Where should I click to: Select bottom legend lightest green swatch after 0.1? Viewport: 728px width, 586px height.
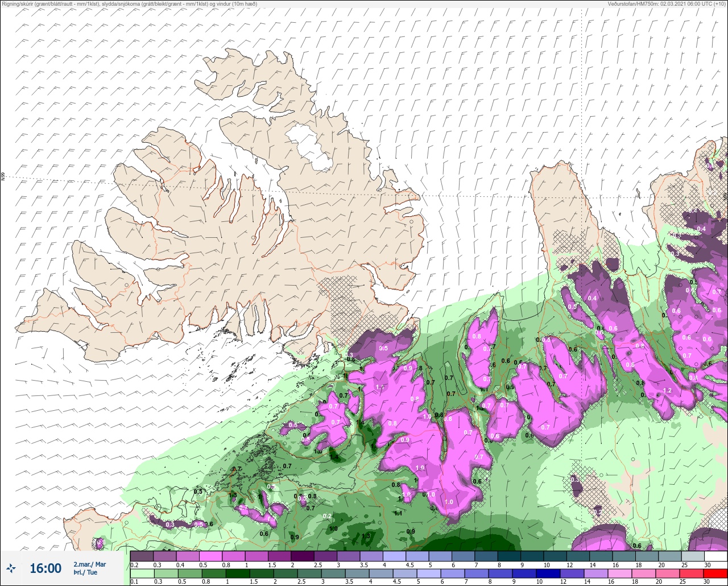pyautogui.click(x=142, y=573)
